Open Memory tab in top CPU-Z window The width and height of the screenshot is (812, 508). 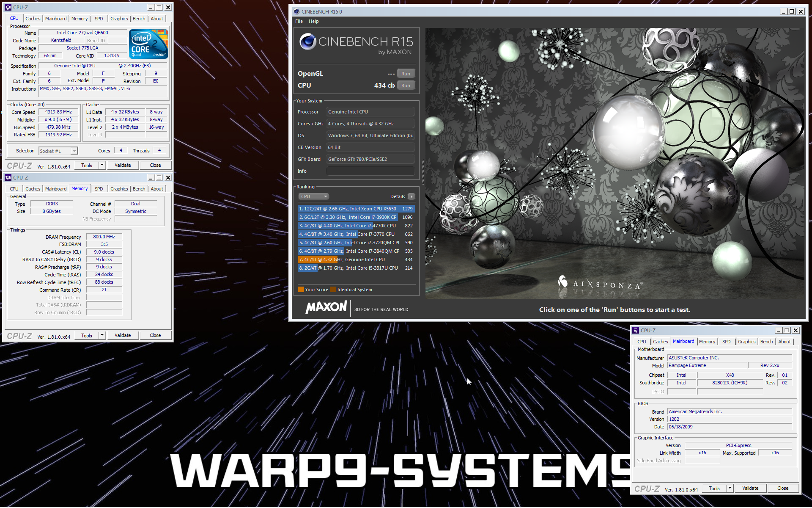[80, 19]
